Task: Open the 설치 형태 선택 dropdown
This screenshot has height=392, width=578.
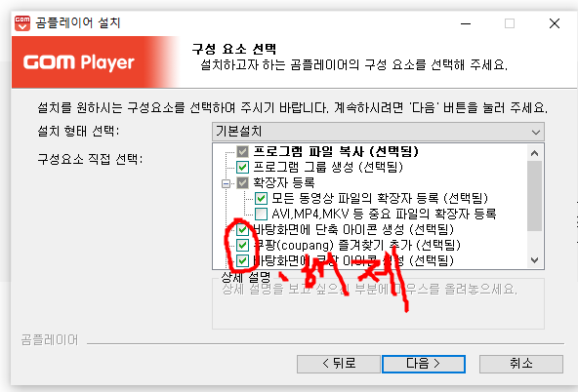Action: coord(378,132)
